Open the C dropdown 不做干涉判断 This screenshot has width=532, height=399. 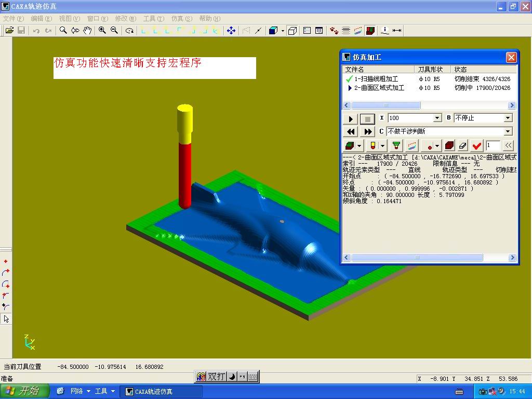click(x=508, y=131)
